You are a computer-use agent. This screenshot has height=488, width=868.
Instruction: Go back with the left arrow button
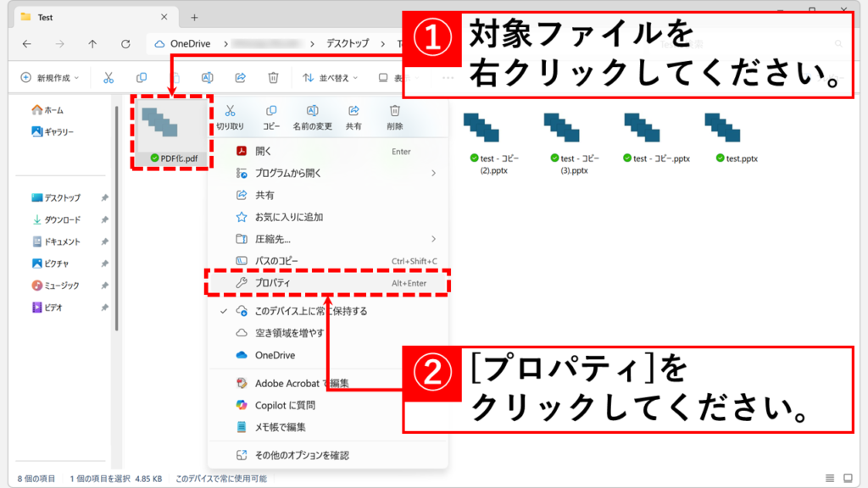click(x=26, y=44)
